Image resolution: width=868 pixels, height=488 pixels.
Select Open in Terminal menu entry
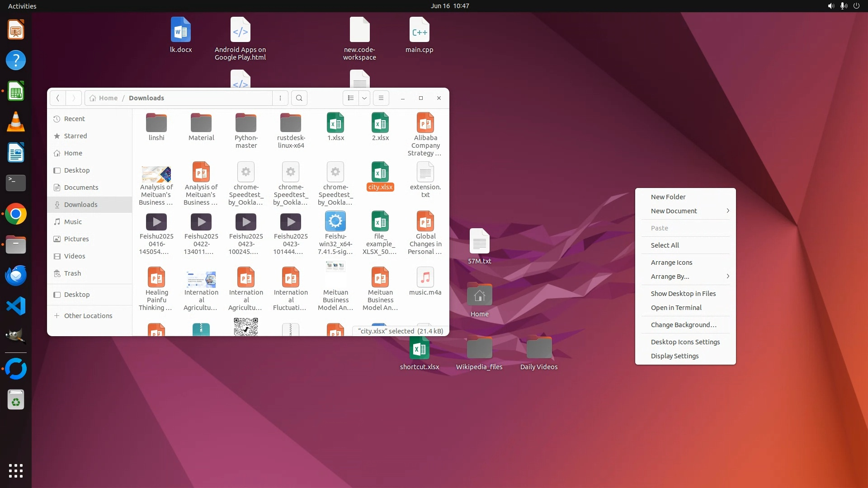(x=676, y=308)
